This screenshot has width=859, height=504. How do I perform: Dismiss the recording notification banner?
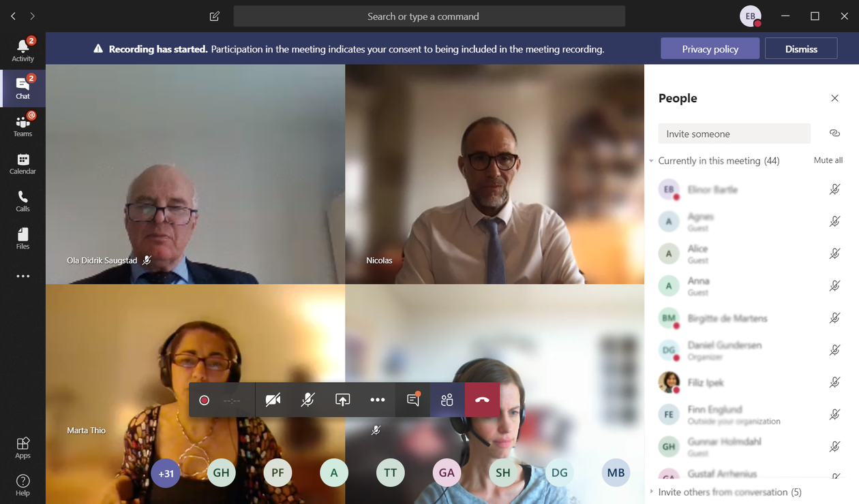point(801,49)
